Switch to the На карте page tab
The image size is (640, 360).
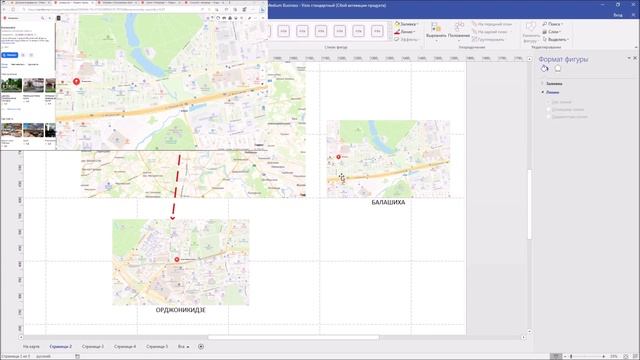coord(31,347)
